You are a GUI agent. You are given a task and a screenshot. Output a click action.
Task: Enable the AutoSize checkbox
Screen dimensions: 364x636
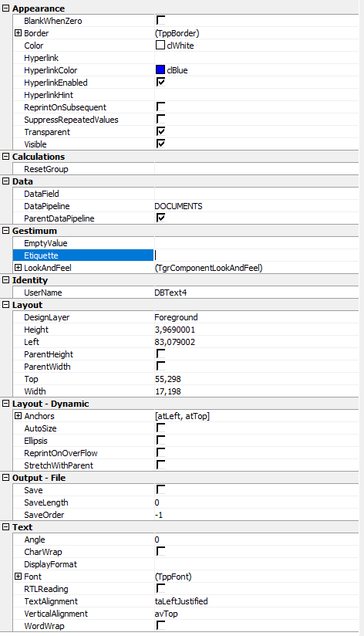click(160, 428)
